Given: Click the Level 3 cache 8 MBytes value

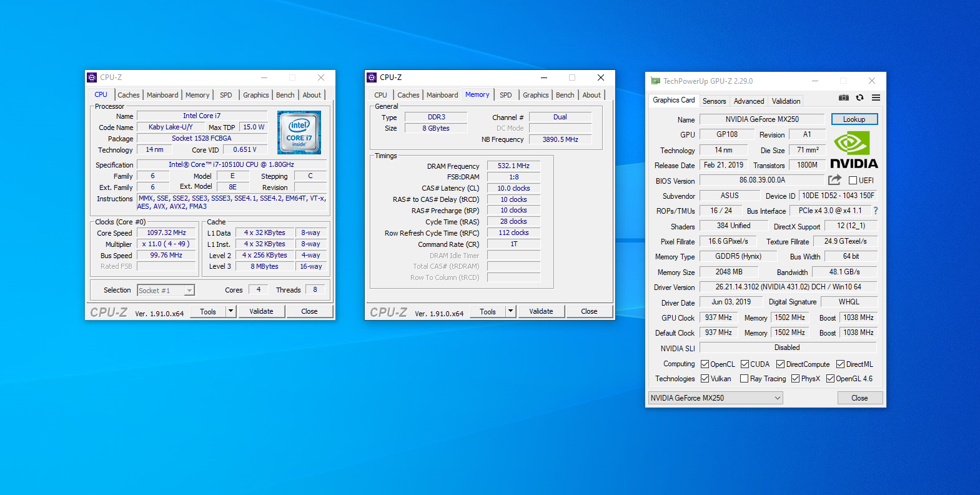Looking at the screenshot, I should point(265,266).
